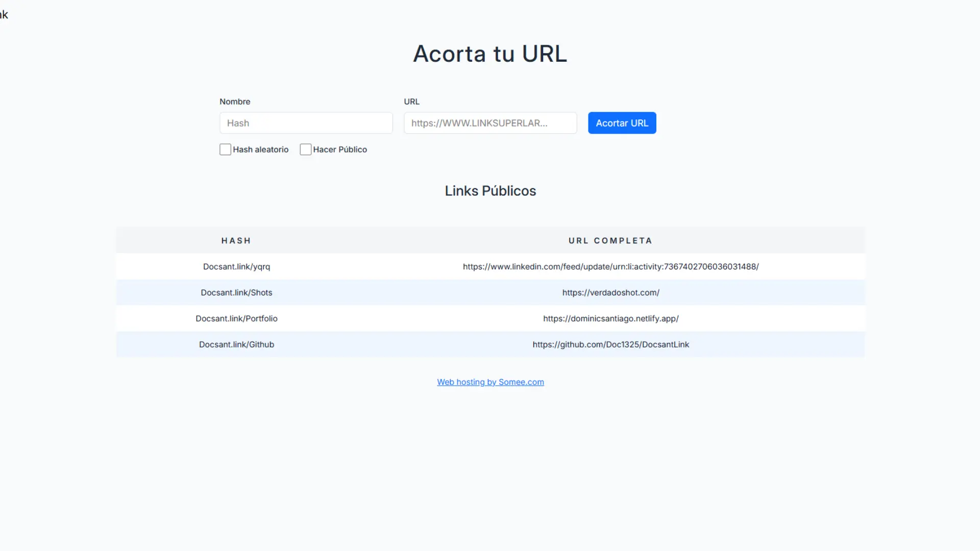Click the Links Públicos heading
The image size is (980, 551).
pyautogui.click(x=490, y=191)
